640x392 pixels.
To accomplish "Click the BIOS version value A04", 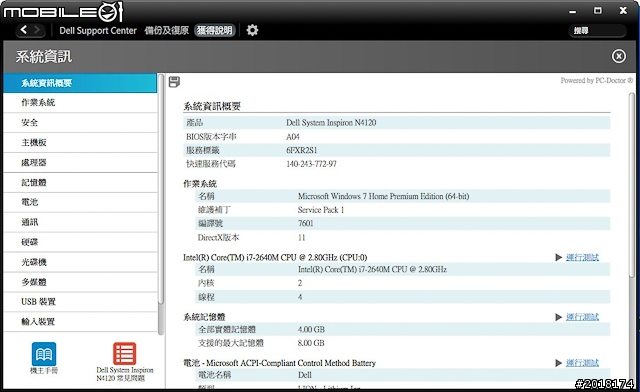I will pyautogui.click(x=293, y=137).
